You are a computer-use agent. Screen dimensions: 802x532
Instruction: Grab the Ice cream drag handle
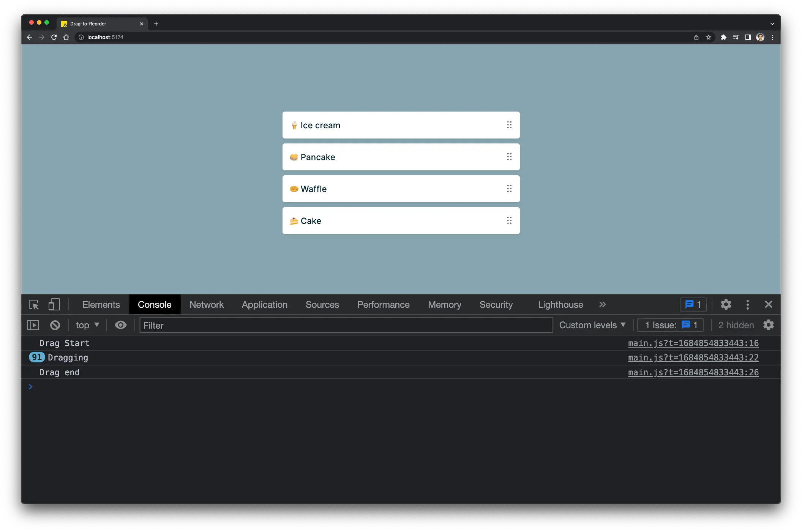[x=509, y=125]
